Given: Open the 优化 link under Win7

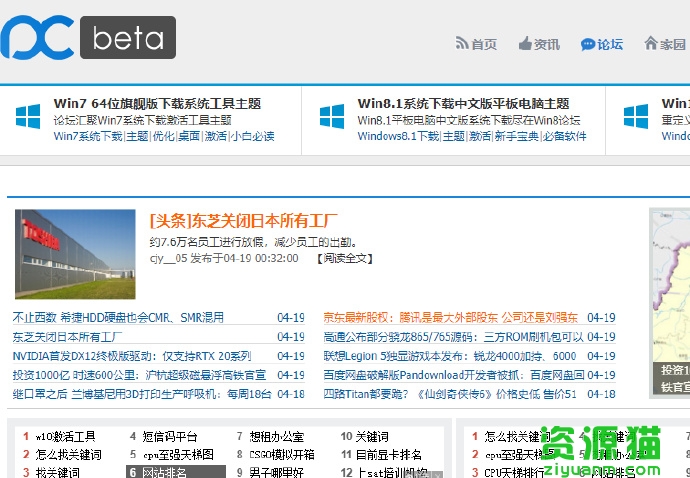Looking at the screenshot, I should (163, 136).
